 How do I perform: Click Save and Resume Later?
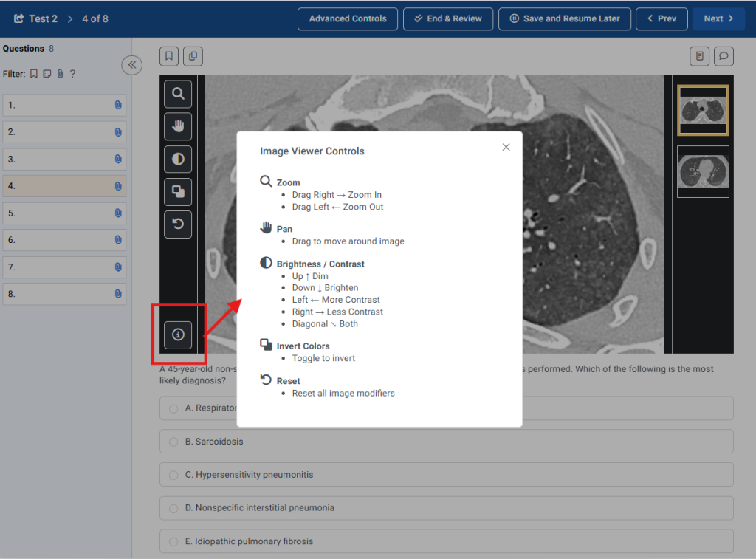coord(564,18)
